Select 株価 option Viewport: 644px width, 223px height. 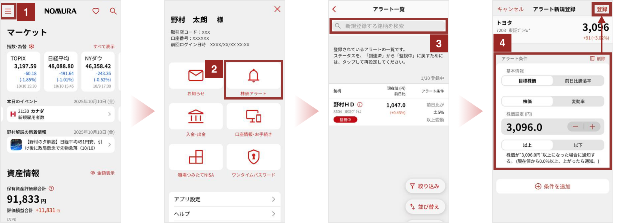tap(527, 101)
